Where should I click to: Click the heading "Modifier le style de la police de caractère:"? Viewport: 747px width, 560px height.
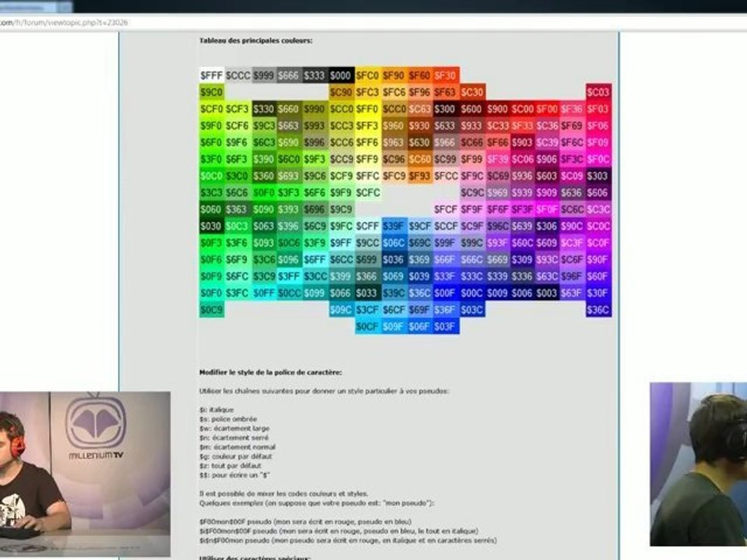pos(271,373)
